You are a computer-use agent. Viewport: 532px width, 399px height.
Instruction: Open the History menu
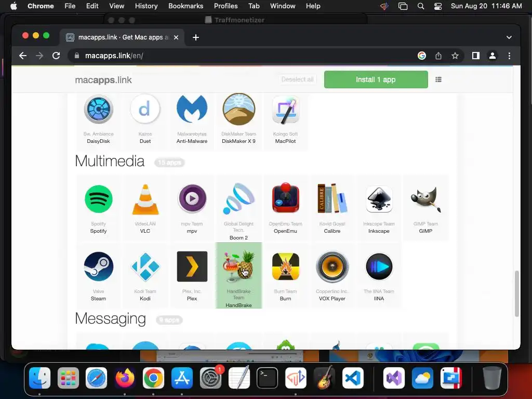click(x=146, y=6)
